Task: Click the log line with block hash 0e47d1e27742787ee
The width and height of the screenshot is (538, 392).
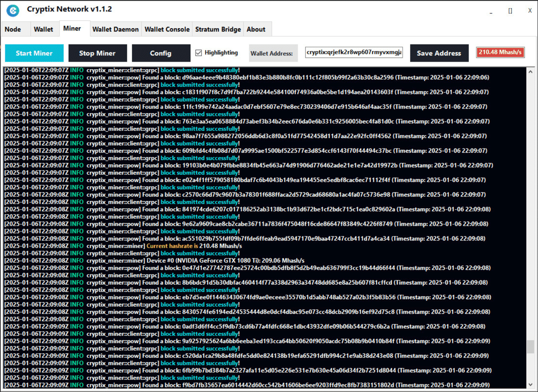Action: (x=247, y=268)
